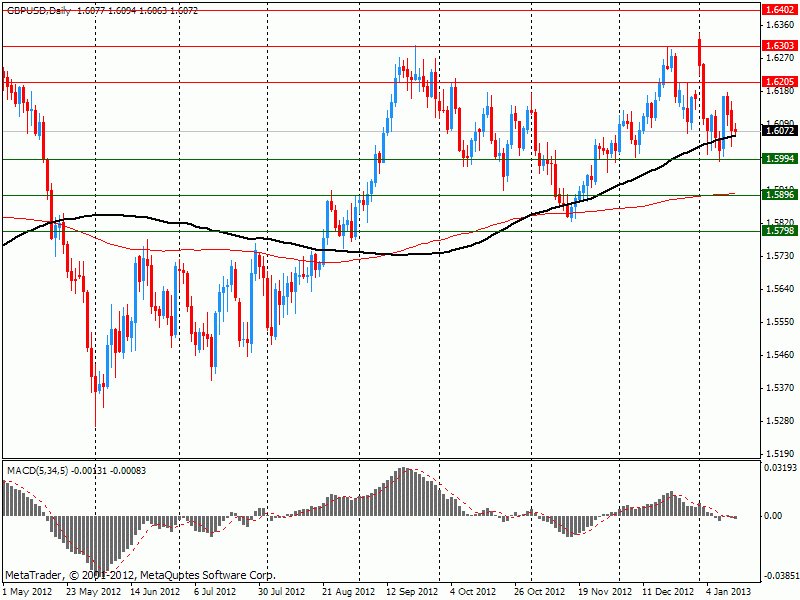The height and width of the screenshot is (600, 800).
Task: Click the 11 Dec 2012 date label
Action: 668,592
